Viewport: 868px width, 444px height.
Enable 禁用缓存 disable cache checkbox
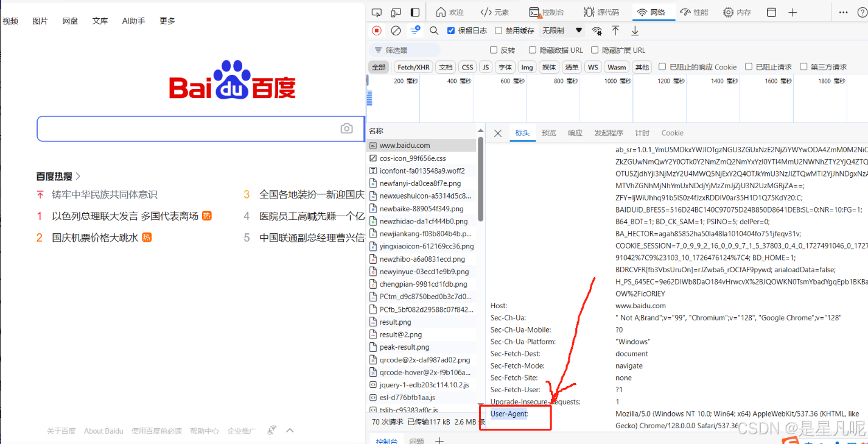[x=499, y=30]
